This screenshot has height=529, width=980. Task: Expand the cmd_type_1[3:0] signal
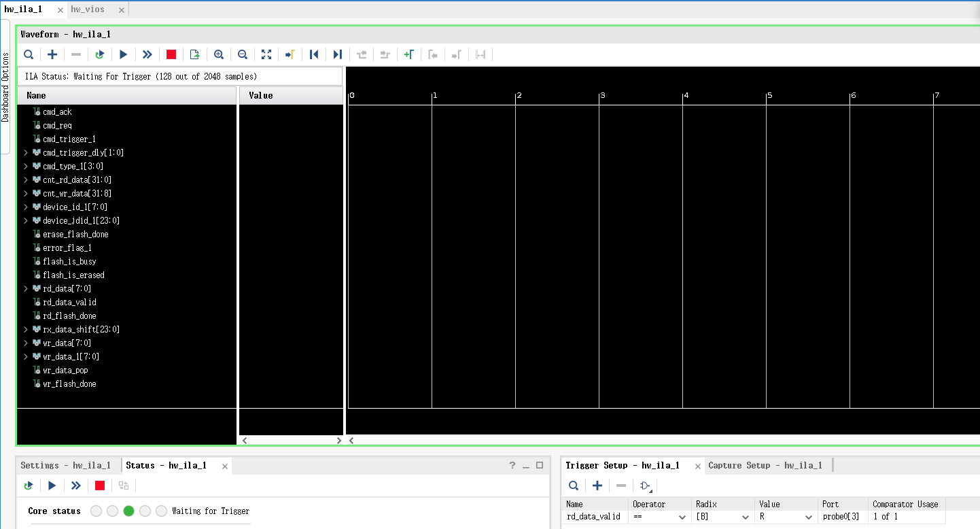[x=26, y=166]
